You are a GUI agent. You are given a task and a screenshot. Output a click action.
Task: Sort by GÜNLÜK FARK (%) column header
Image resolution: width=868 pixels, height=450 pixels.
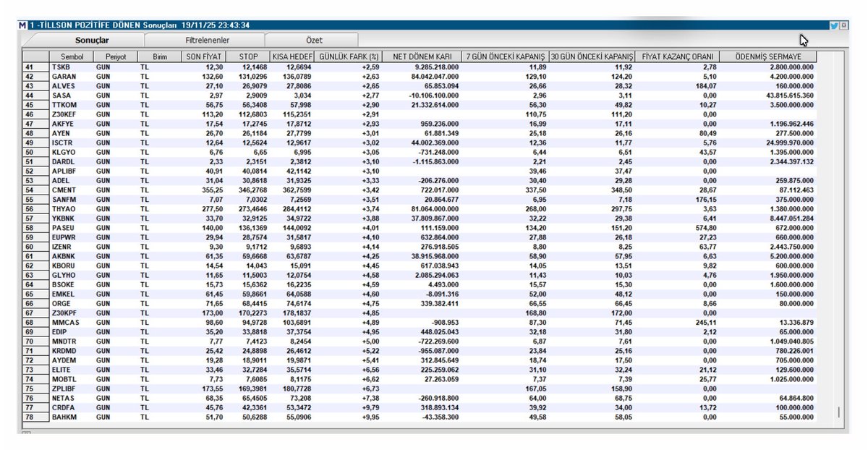348,56
